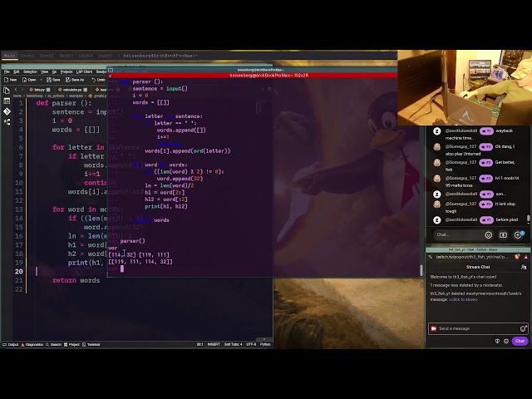532x399 pixels.
Task: Open the Edit menu in Kate
Action: pyautogui.click(x=17, y=71)
